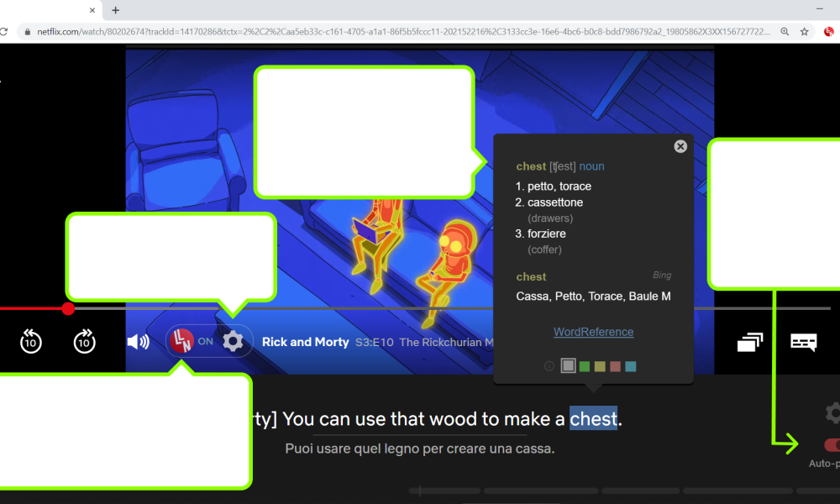Click the word "that" in the subtitle

click(407, 419)
